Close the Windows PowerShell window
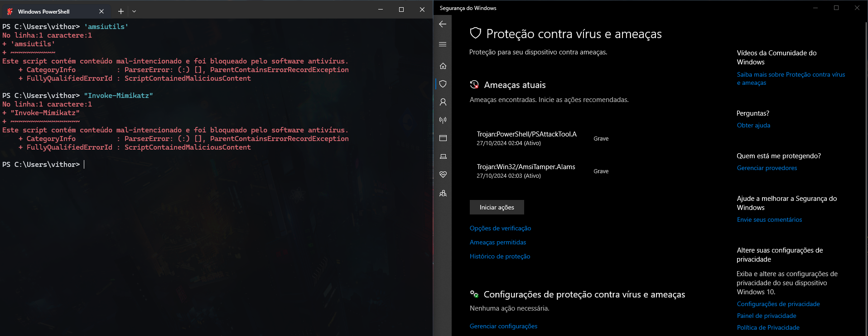This screenshot has height=336, width=868. pos(422,10)
